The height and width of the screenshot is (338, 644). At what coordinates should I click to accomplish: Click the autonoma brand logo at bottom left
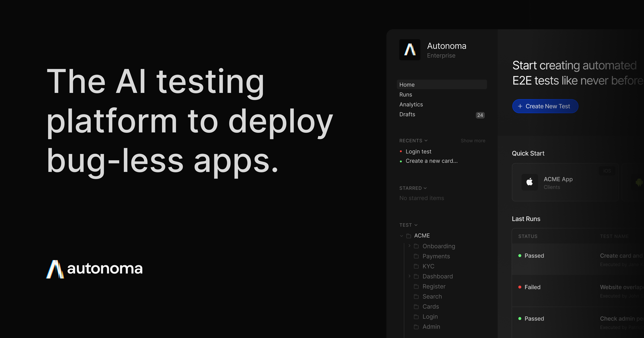(95, 269)
